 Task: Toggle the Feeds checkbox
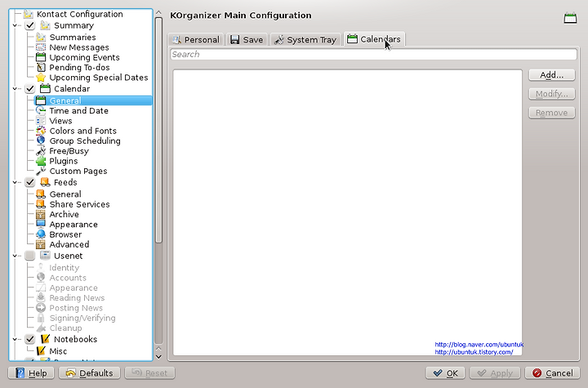click(30, 182)
